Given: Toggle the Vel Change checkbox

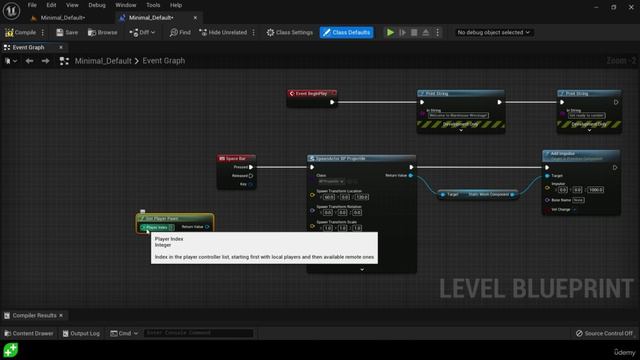Looking at the screenshot, I should 574,210.
